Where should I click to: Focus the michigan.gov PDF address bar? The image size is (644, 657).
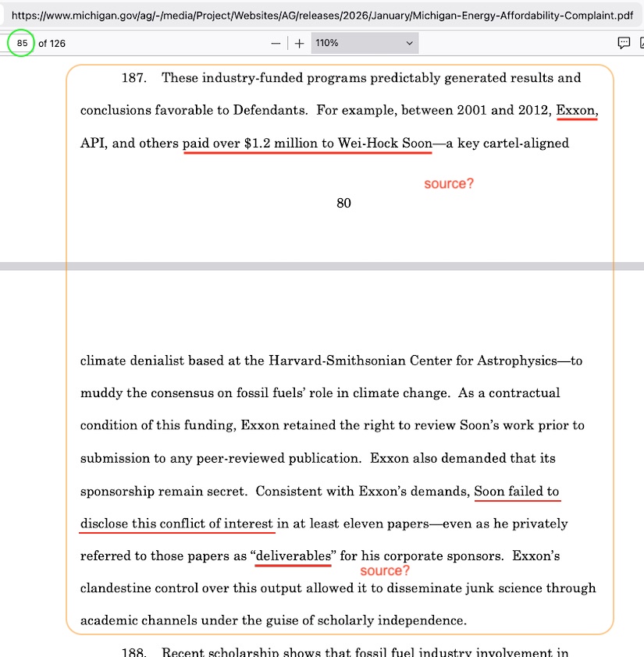pyautogui.click(x=312, y=15)
